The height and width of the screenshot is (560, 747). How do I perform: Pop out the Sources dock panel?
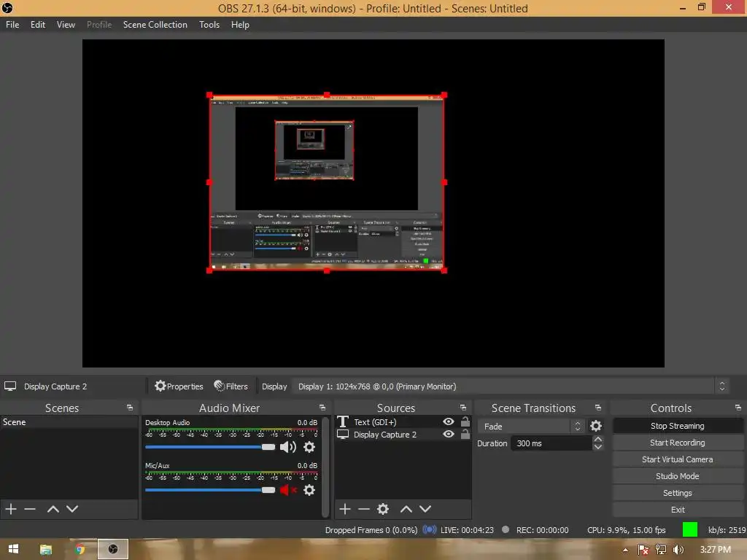tap(462, 408)
